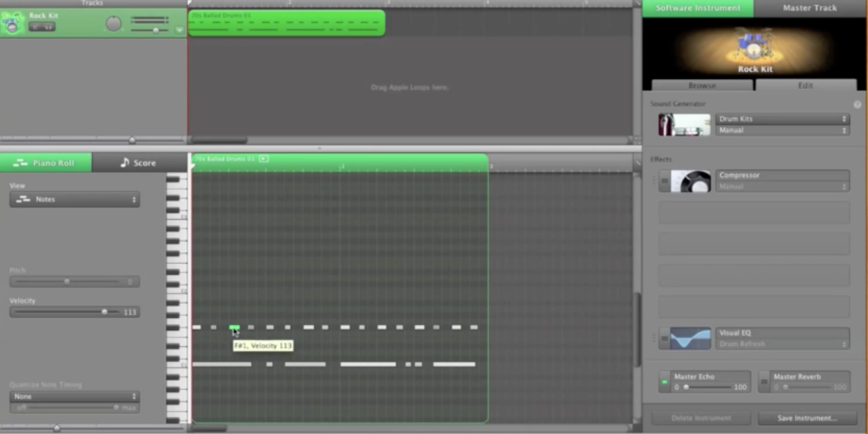Open the Compressor settings thumbnail
The width and height of the screenshot is (868, 434).
point(690,181)
